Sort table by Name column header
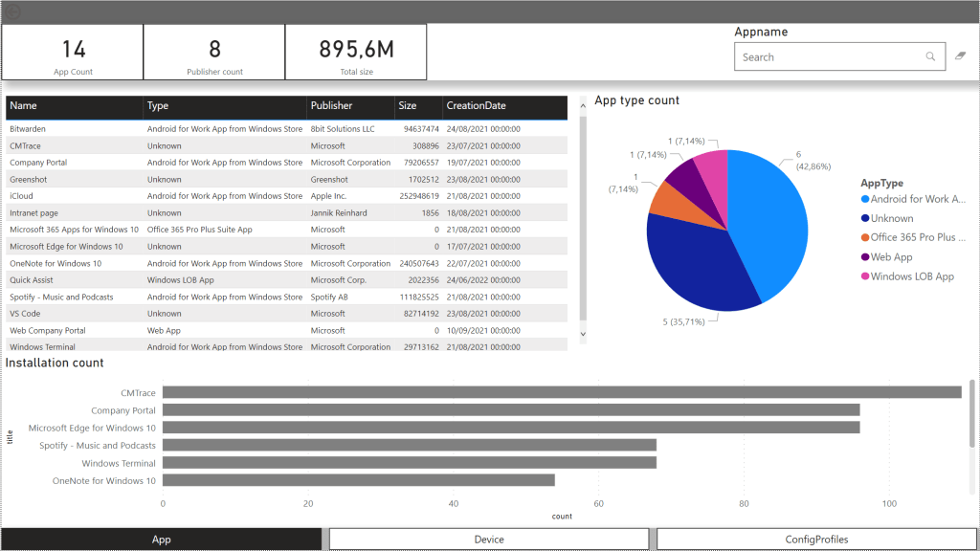 [x=24, y=106]
